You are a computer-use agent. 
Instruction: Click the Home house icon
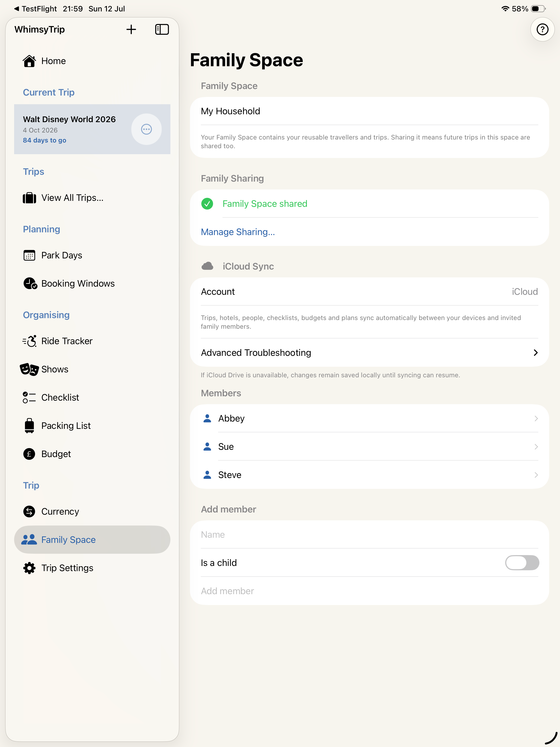pos(29,61)
